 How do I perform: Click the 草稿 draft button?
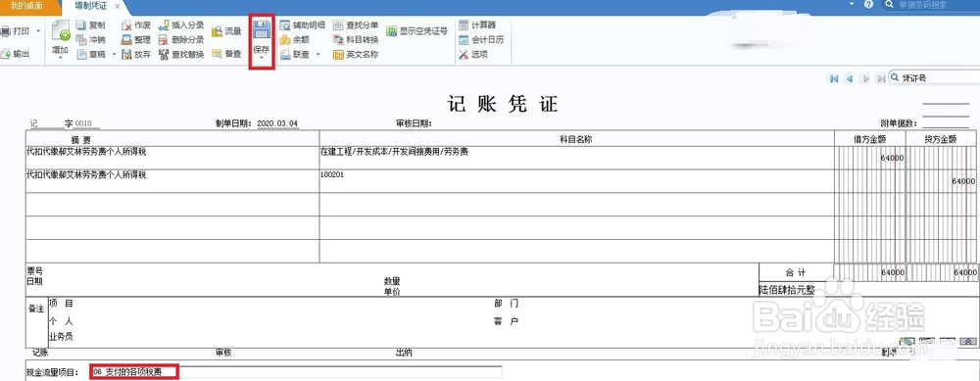pyautogui.click(x=90, y=54)
